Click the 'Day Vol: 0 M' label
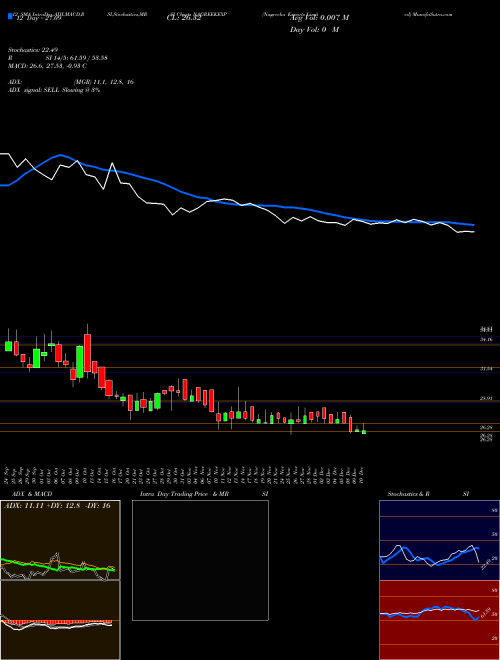The image size is (500, 660). (x=314, y=29)
